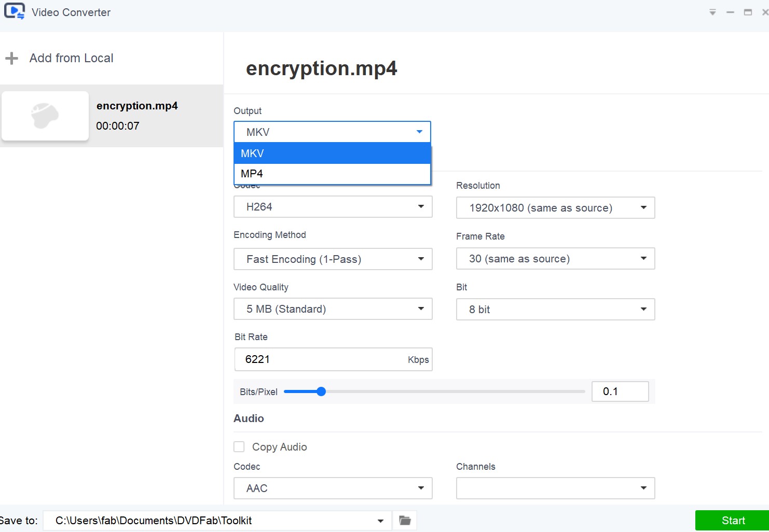Select MKV from the output list
This screenshot has width=769, height=532.
point(332,153)
